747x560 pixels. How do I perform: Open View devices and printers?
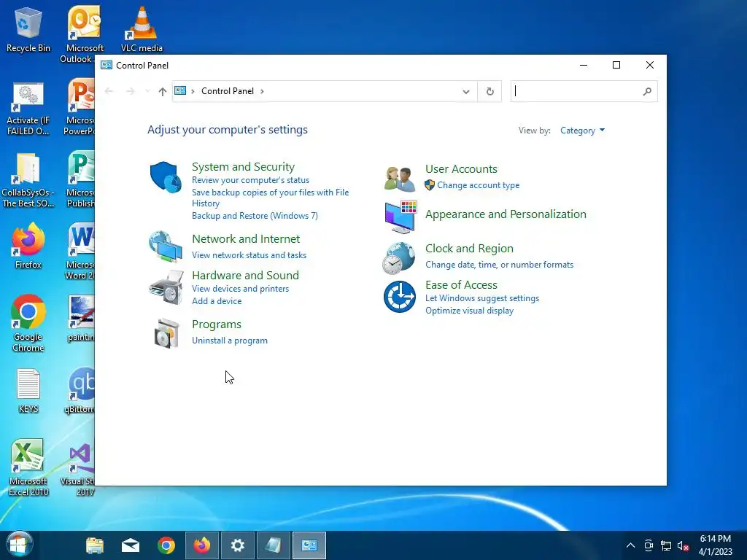point(240,289)
